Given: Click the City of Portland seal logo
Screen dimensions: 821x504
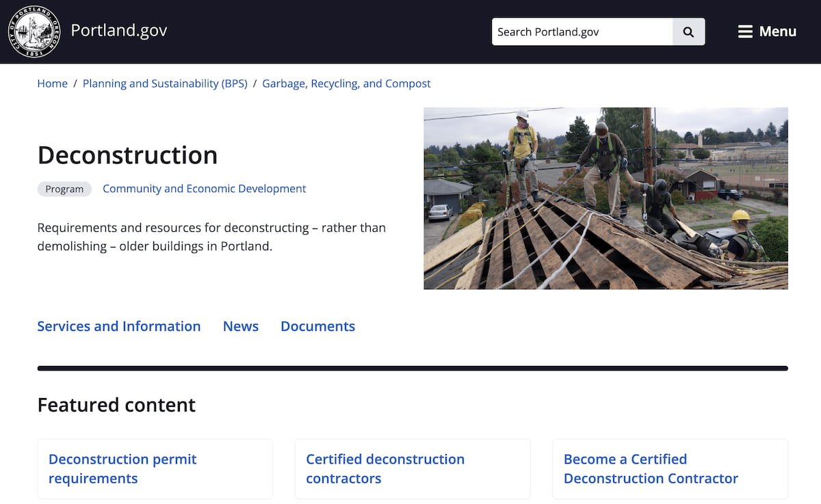Looking at the screenshot, I should [34, 31].
